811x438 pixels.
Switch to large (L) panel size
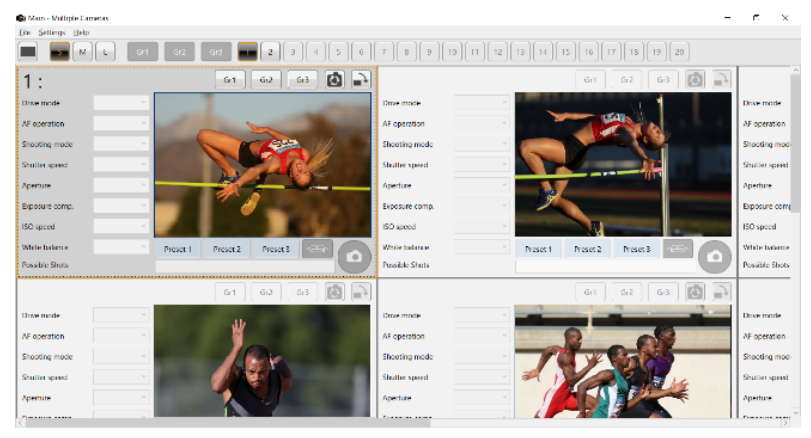(x=106, y=52)
